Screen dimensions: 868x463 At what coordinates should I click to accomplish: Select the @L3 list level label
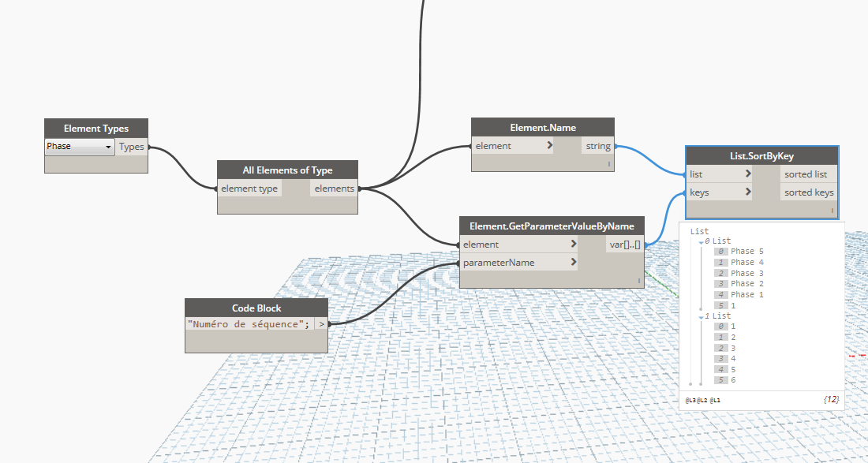tap(690, 401)
